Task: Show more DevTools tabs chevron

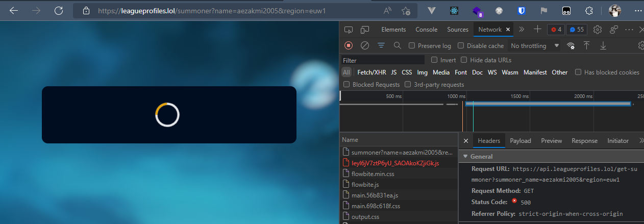Action: (522, 30)
